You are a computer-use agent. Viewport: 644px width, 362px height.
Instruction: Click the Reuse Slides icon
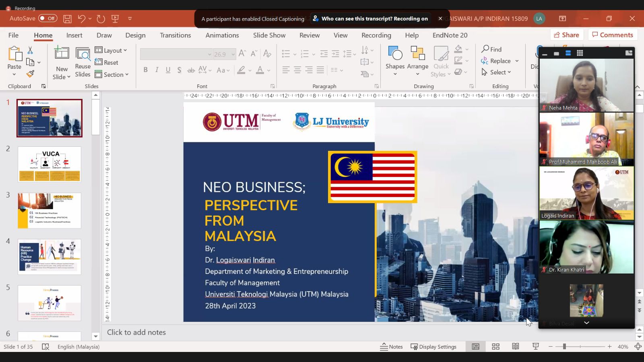coord(83,62)
